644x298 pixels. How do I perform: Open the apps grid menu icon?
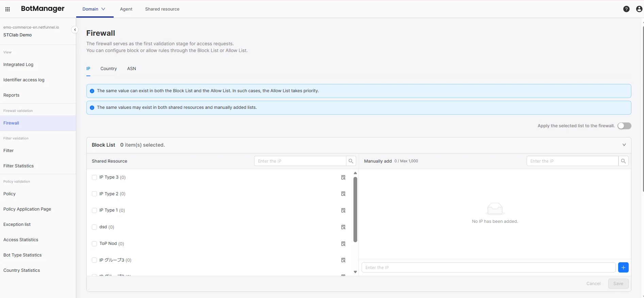[x=7, y=9]
